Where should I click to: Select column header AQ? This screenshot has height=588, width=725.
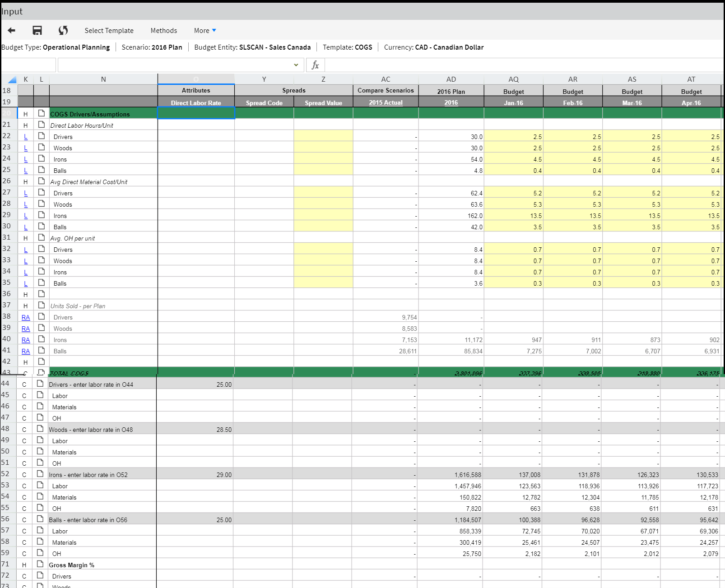pyautogui.click(x=514, y=79)
